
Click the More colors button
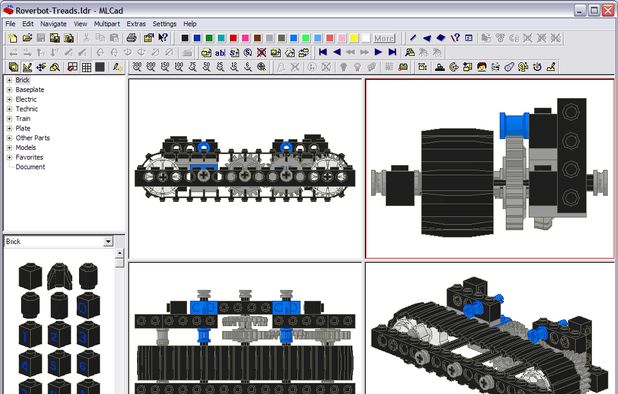384,38
